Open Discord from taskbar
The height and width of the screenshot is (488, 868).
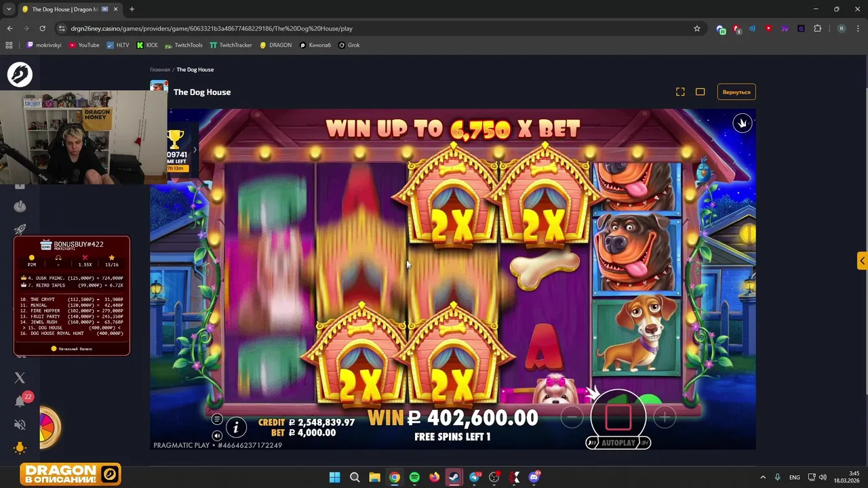click(534, 477)
